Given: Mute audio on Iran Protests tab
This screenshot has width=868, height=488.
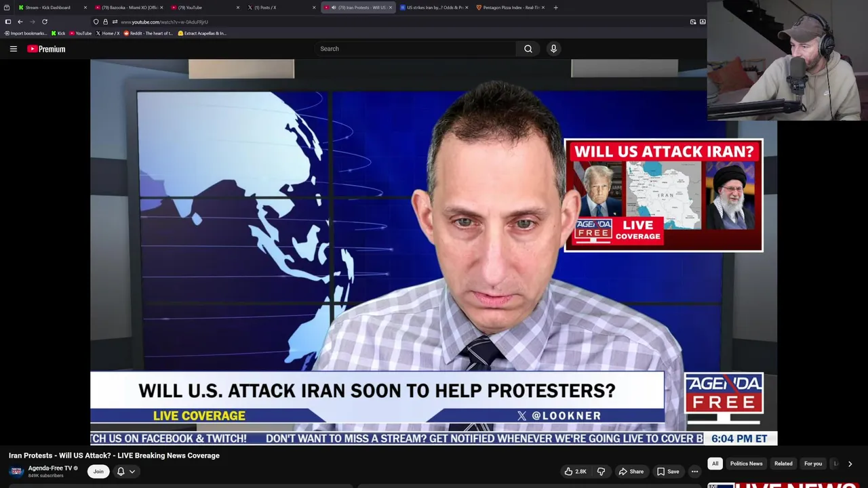Looking at the screenshot, I should [334, 7].
